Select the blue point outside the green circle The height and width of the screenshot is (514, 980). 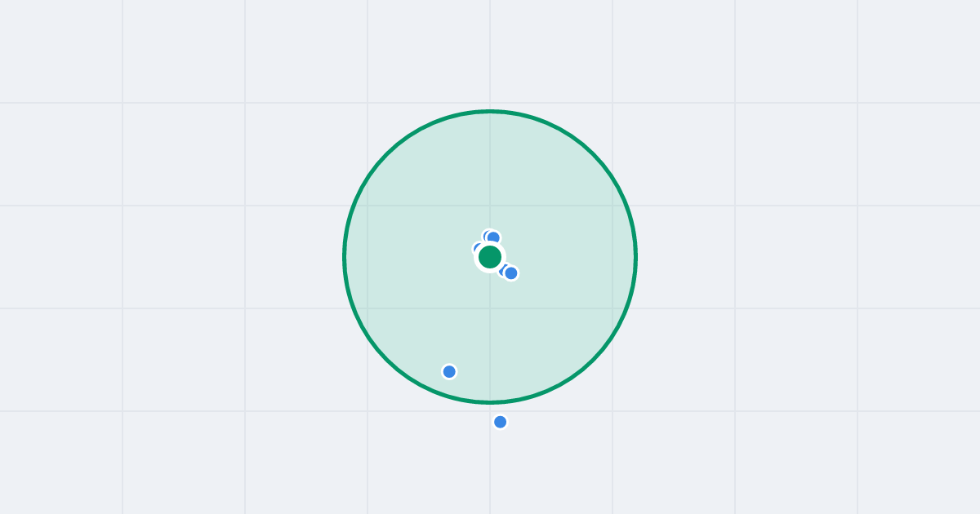[x=501, y=422]
